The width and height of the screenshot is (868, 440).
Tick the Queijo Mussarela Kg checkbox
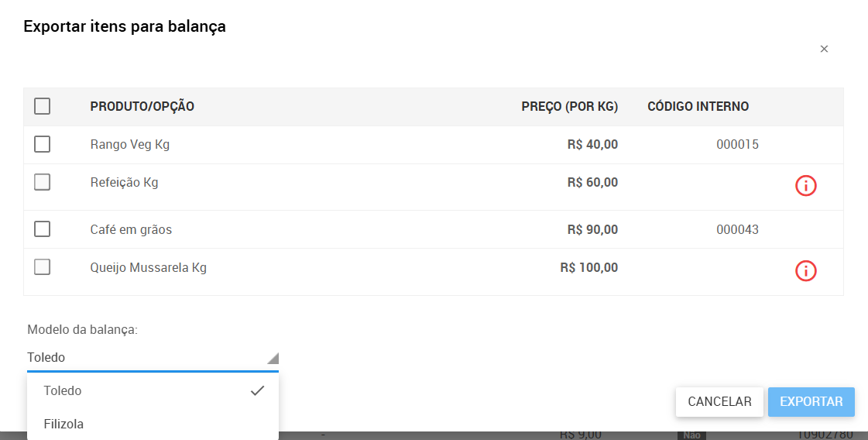(x=43, y=267)
